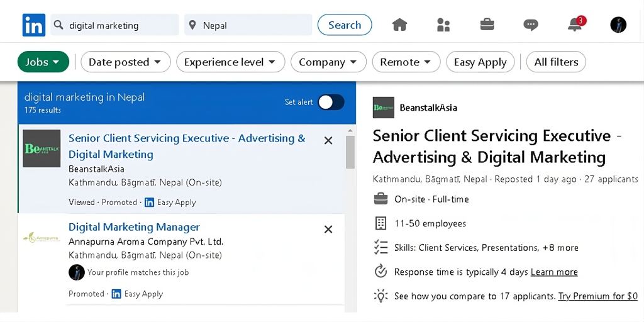Screen dimensions: 644x322
Task: Click the Search button
Action: coord(345,25)
